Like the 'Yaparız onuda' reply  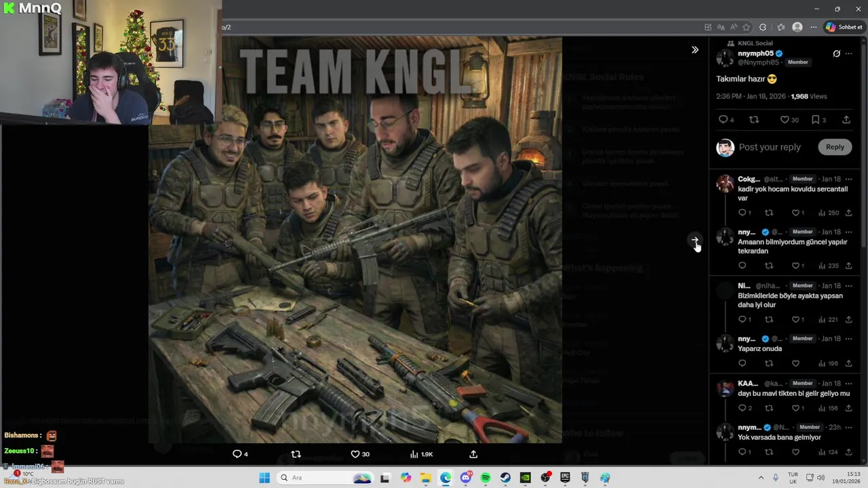pyautogui.click(x=795, y=363)
